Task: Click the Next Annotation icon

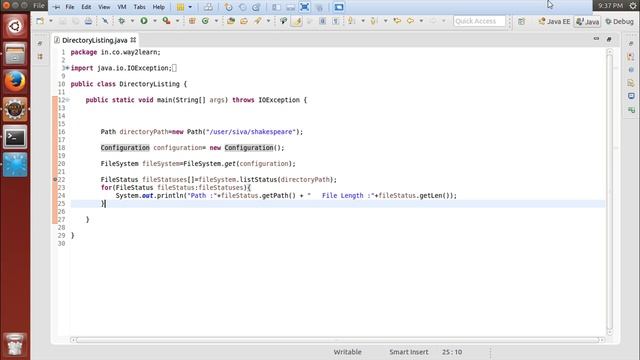Action: 351,21
